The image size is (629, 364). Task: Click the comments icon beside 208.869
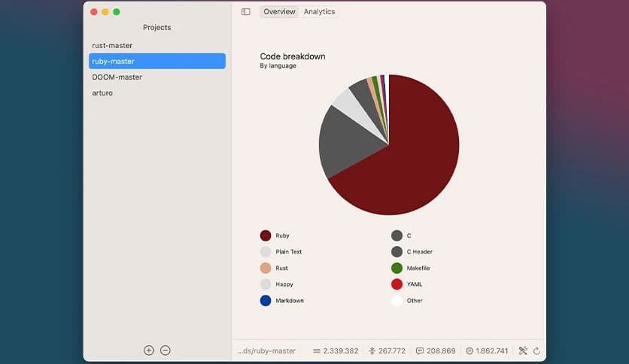pos(420,351)
